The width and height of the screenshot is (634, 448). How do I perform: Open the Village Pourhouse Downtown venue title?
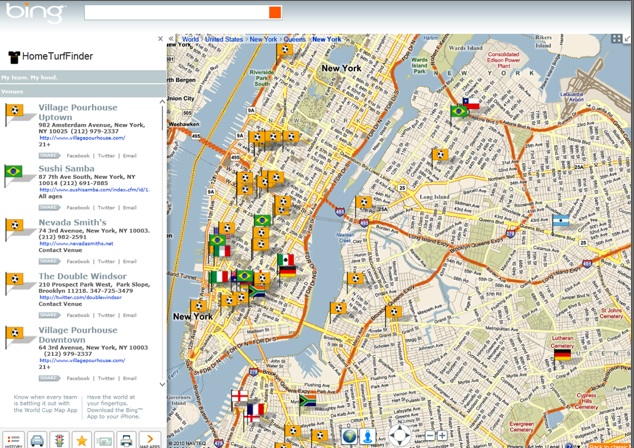[x=78, y=335]
